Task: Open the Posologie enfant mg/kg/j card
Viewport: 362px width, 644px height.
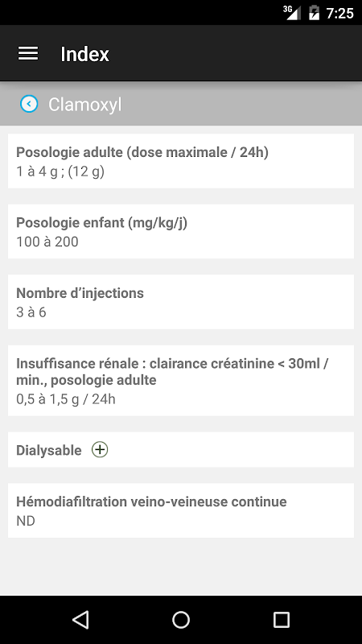Action: pyautogui.click(x=181, y=231)
